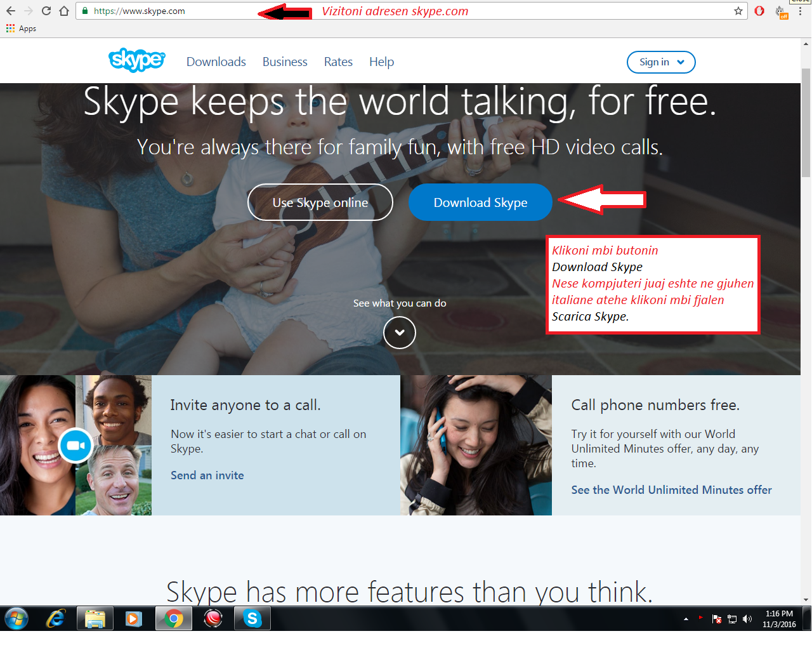Open the red swirl app in taskbar

213,618
